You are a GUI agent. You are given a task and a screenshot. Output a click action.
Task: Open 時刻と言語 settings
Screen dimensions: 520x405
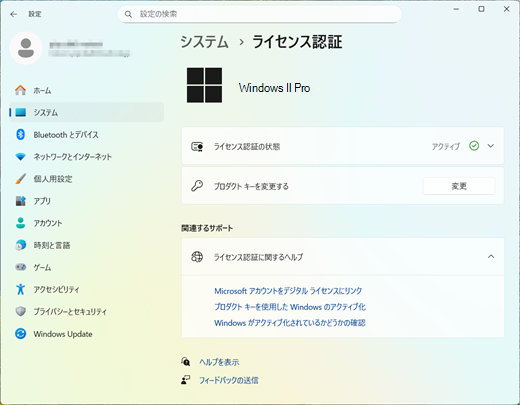[87, 245]
